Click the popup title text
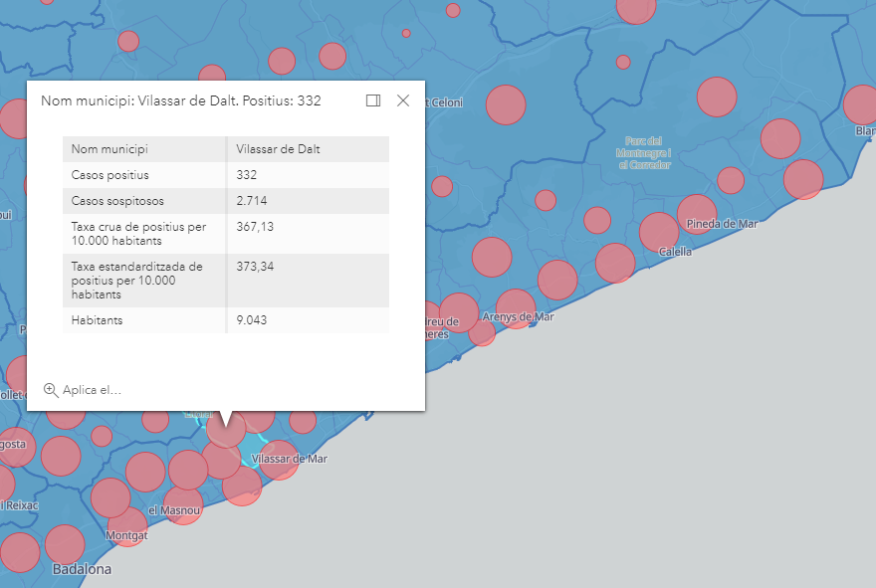Image resolution: width=876 pixels, height=588 pixels. tap(181, 100)
